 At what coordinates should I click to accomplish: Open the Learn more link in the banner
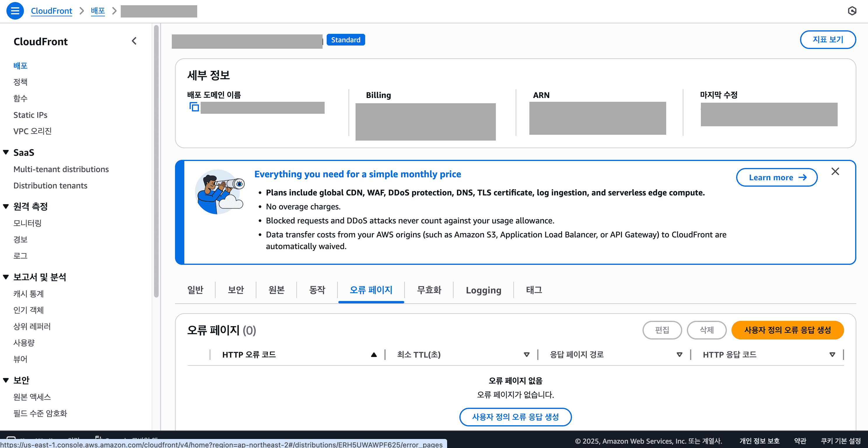(777, 177)
